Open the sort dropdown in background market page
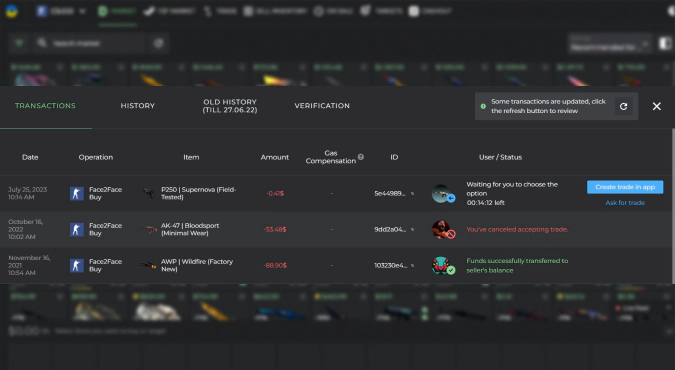The height and width of the screenshot is (370, 675). (610, 44)
